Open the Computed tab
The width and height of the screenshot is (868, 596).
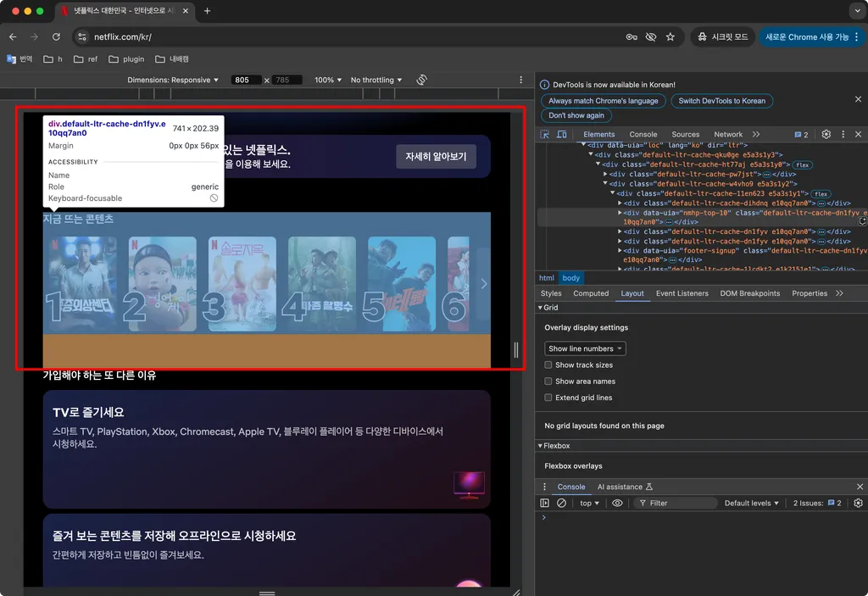point(591,293)
